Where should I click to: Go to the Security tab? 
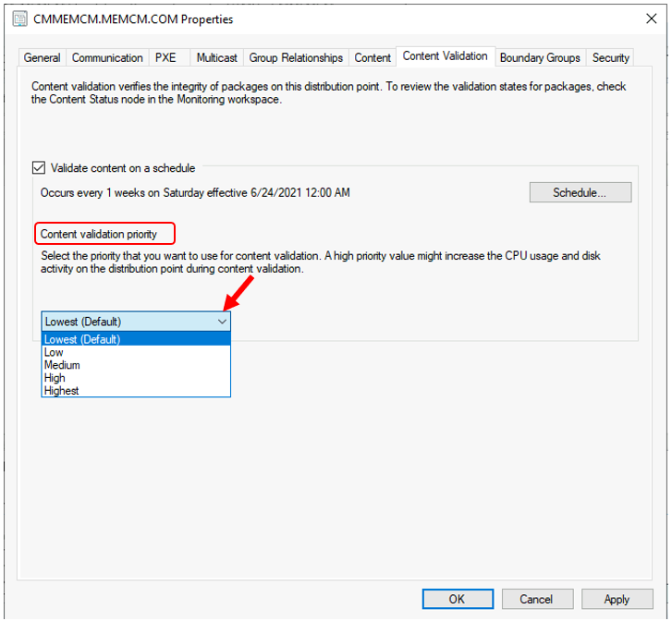[610, 57]
